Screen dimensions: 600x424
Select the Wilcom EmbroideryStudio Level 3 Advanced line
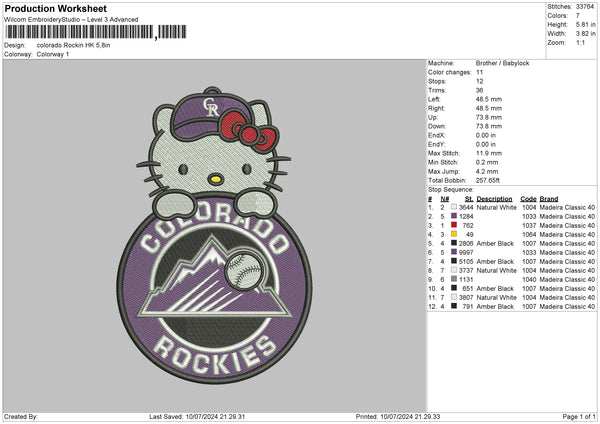tap(71, 20)
